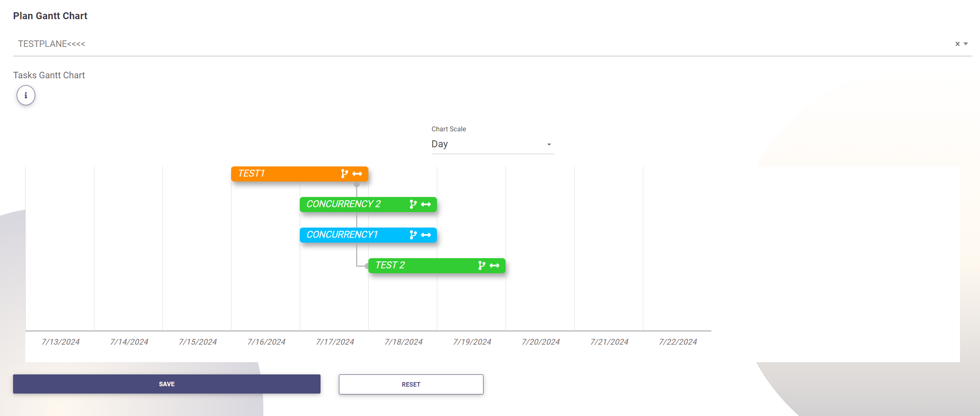The height and width of the screenshot is (416, 980).
Task: Select the green CONCURRENCY 2 task bar
Action: click(351, 204)
